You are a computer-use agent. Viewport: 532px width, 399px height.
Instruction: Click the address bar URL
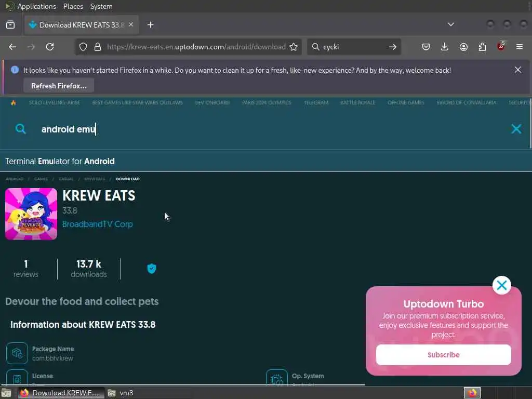(x=196, y=47)
